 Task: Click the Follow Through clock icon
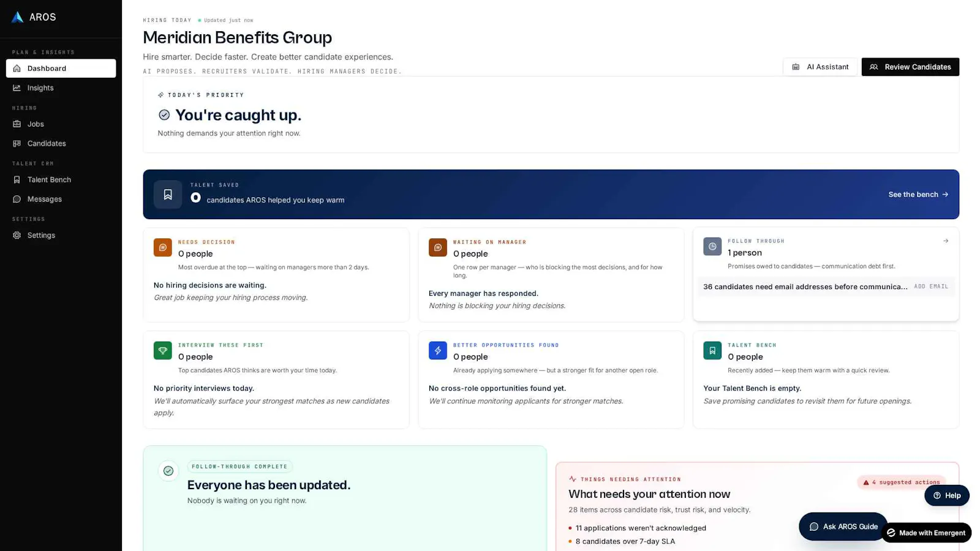coord(712,246)
